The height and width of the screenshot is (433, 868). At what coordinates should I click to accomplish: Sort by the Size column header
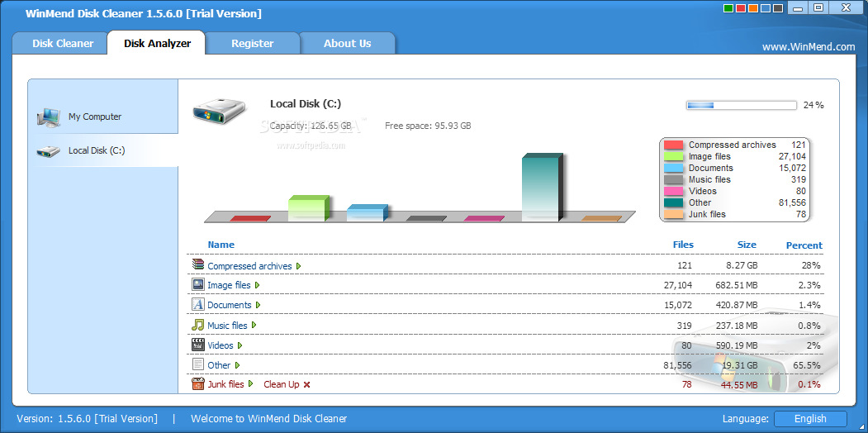[747, 245]
